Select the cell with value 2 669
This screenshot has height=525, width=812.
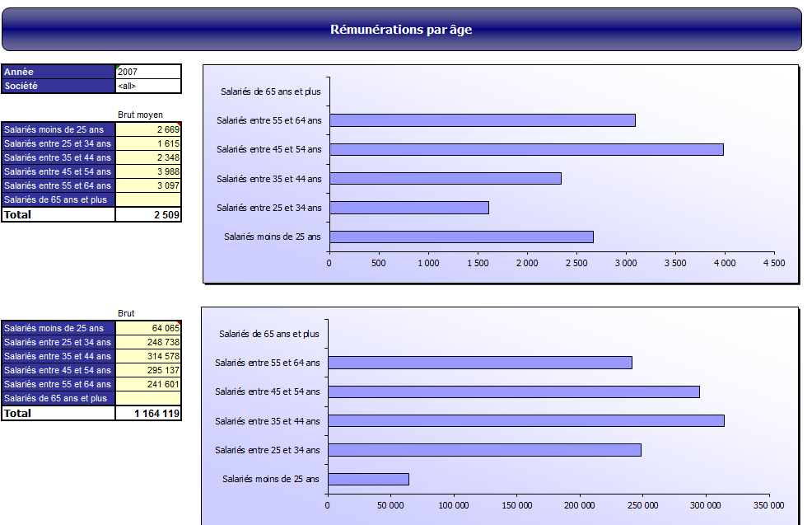(x=148, y=129)
